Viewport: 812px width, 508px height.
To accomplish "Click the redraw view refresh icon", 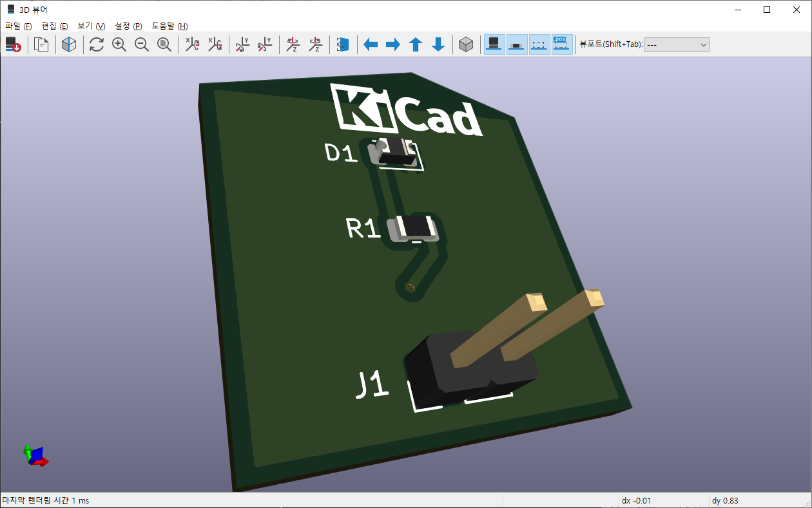I will click(x=97, y=44).
